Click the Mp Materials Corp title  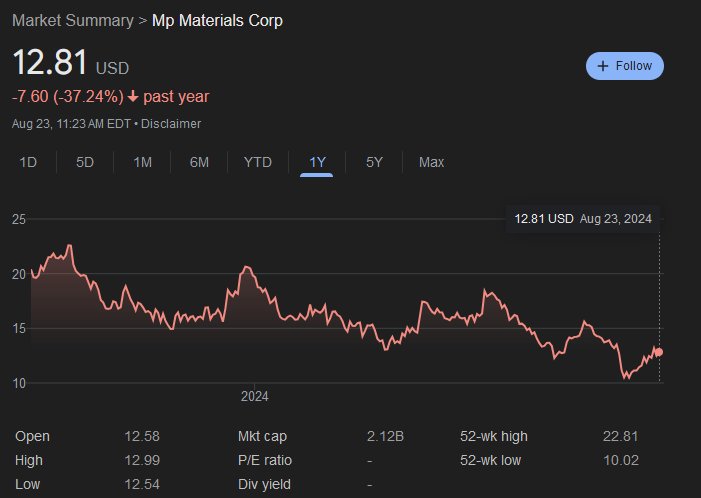(x=217, y=21)
